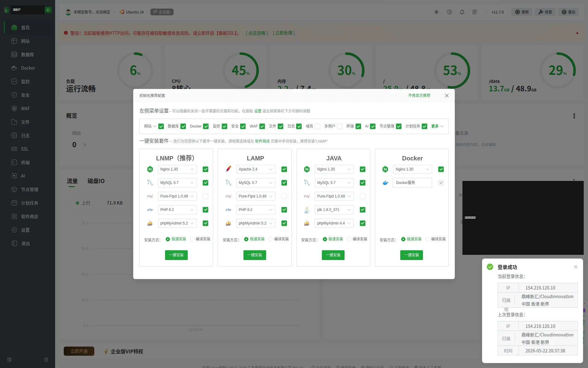Open the notification bell icon
The image size is (588, 368).
(462, 12)
